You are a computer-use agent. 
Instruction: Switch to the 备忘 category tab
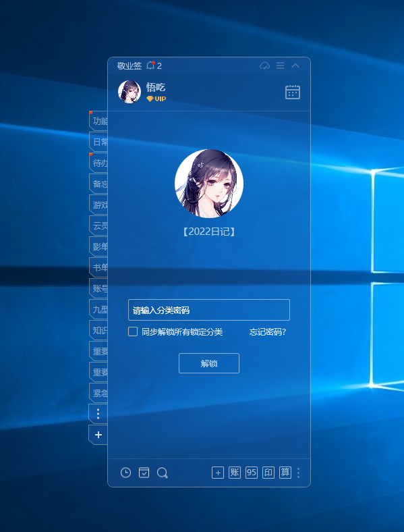[98, 184]
